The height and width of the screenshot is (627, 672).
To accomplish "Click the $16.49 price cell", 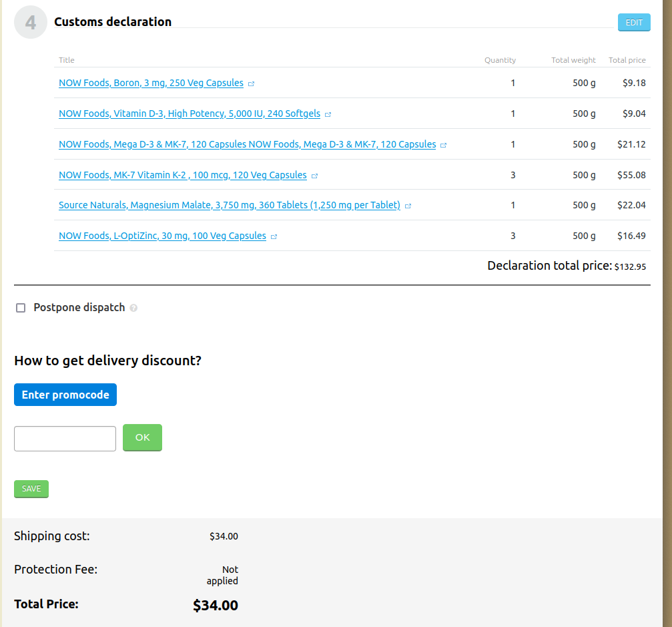I will [631, 236].
